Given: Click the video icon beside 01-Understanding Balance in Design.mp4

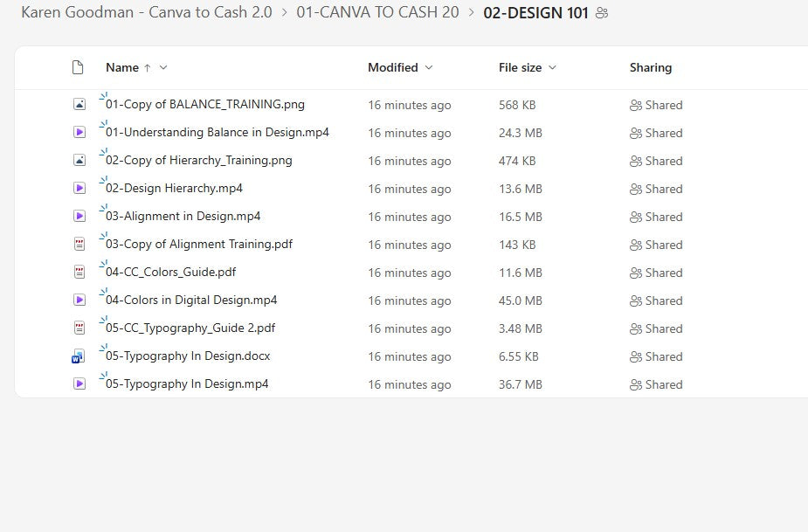Looking at the screenshot, I should [79, 132].
